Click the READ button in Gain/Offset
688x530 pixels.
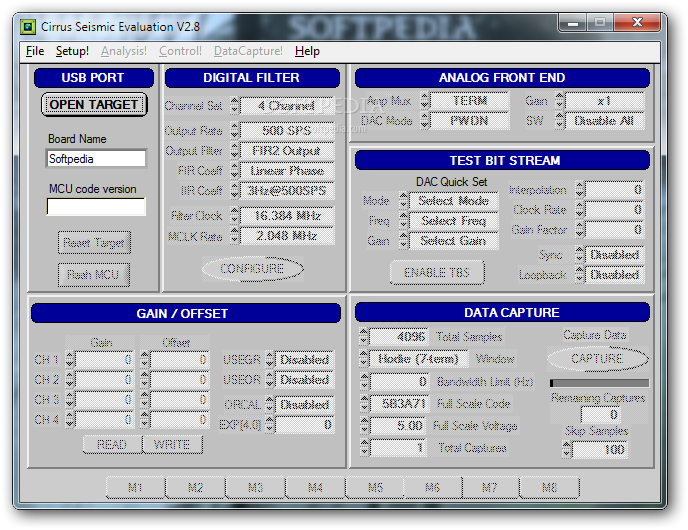(112, 444)
